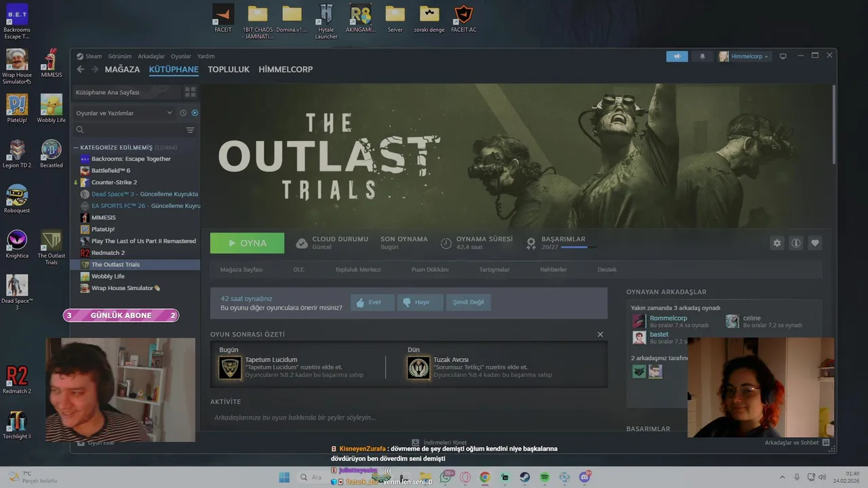Open FACEIT desktop shortcut
The height and width of the screenshot is (488, 868).
point(223,18)
